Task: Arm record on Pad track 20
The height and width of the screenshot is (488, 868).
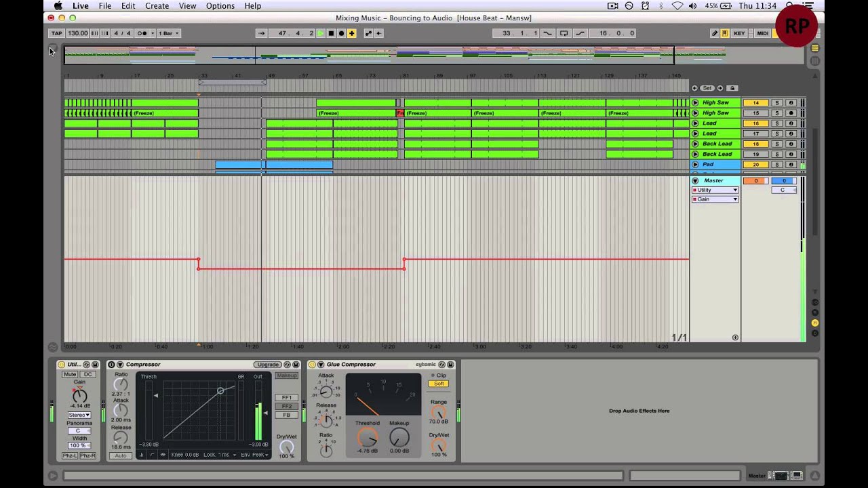Action: [791, 164]
